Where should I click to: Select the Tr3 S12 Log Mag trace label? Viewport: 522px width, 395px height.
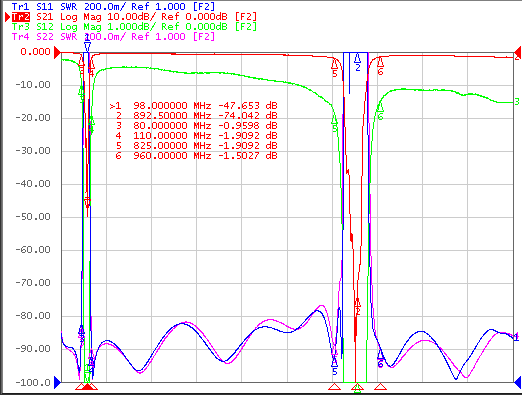[x=134, y=27]
